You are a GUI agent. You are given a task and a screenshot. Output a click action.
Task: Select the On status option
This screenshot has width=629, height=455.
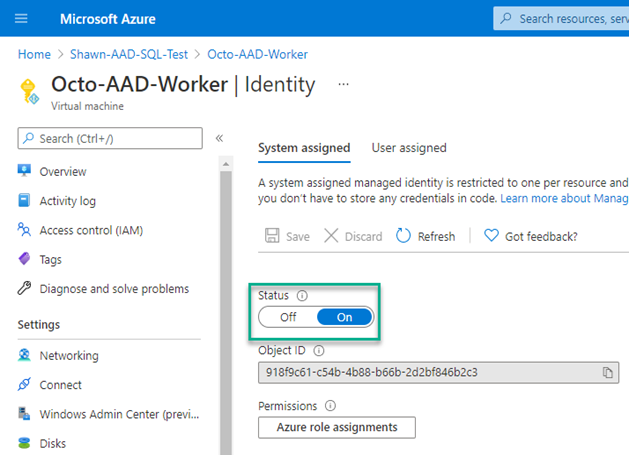pos(344,317)
